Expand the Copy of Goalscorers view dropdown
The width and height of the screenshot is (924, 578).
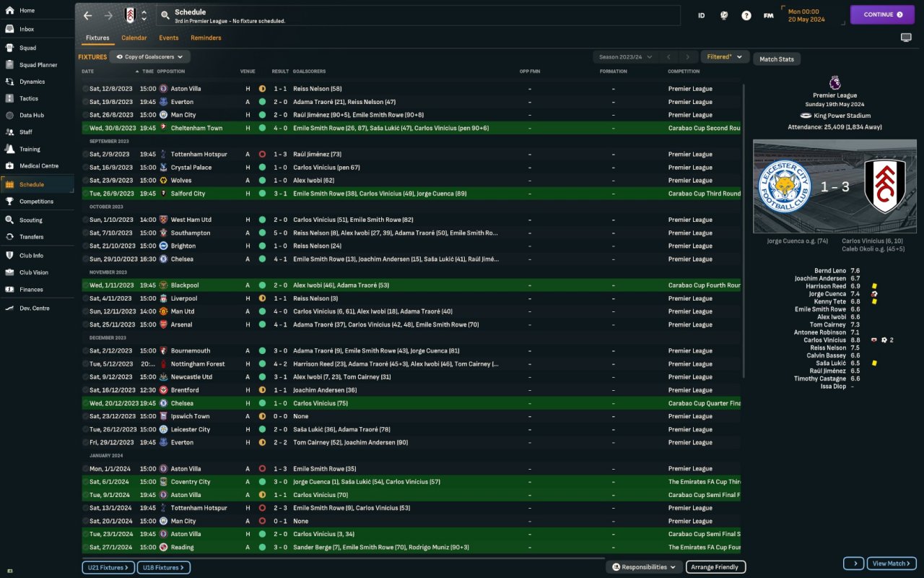150,56
